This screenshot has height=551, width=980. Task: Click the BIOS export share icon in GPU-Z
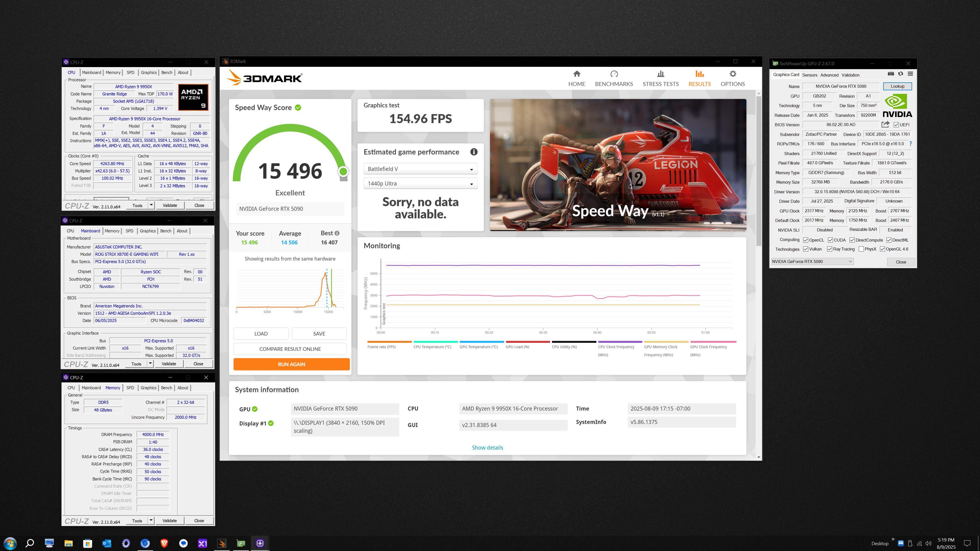(885, 124)
